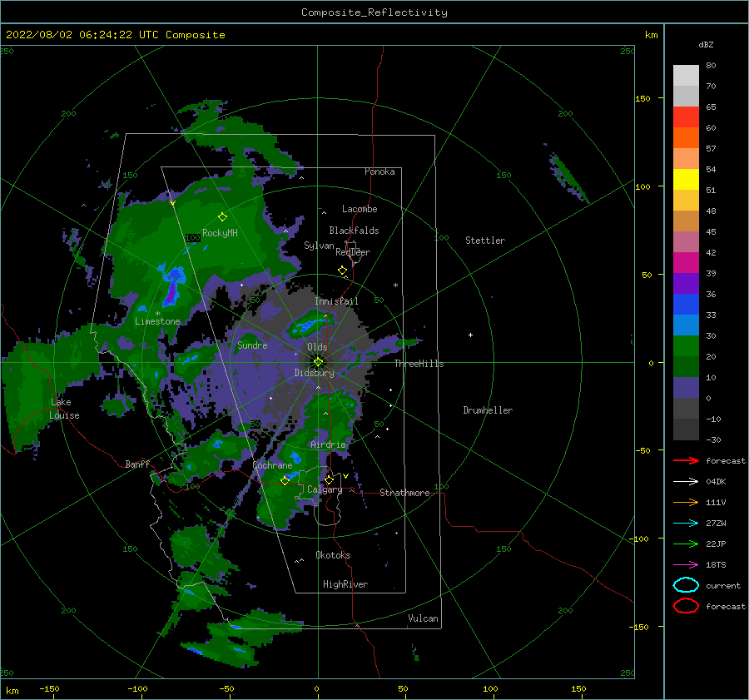Select the cyan current ellipse legend icon
The height and width of the screenshot is (700, 749).
point(686,585)
